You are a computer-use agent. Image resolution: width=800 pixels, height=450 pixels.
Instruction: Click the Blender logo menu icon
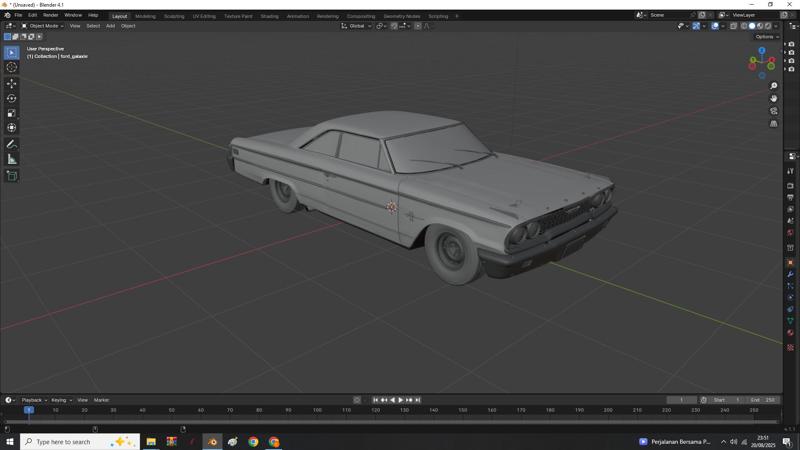[7, 15]
